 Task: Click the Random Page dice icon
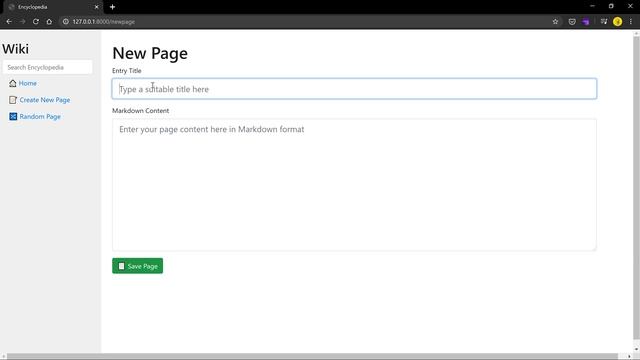click(x=13, y=117)
